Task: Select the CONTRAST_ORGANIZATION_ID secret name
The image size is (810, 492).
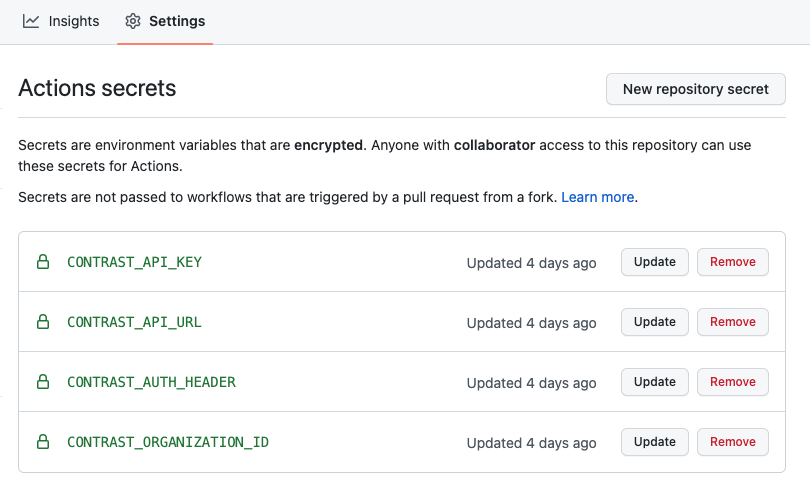Action: pyautogui.click(x=167, y=442)
